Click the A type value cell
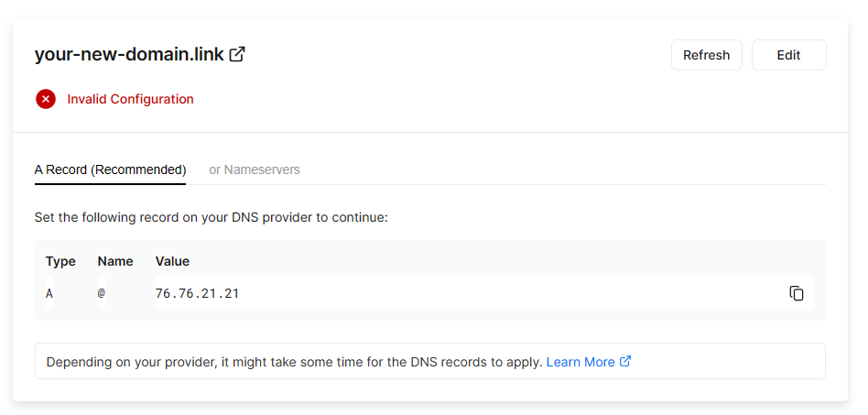 [49, 293]
